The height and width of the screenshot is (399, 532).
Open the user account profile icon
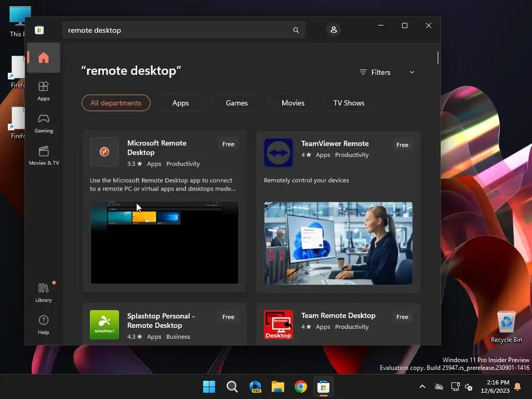click(334, 30)
